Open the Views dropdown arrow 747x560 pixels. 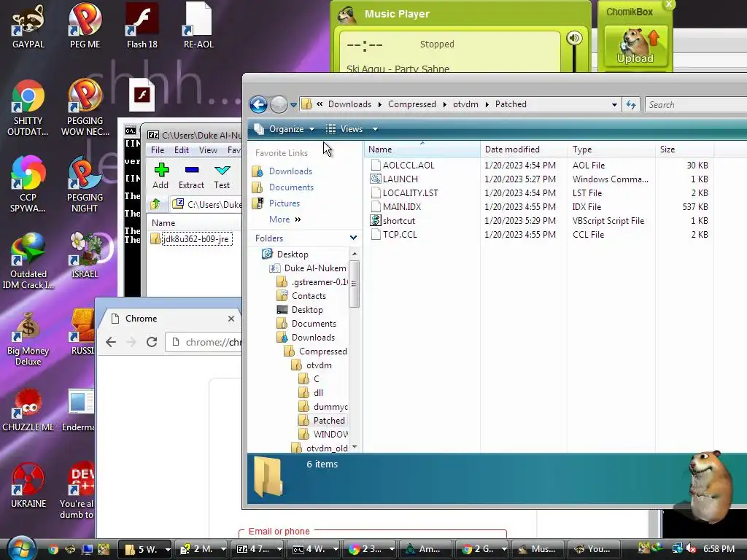click(x=375, y=129)
